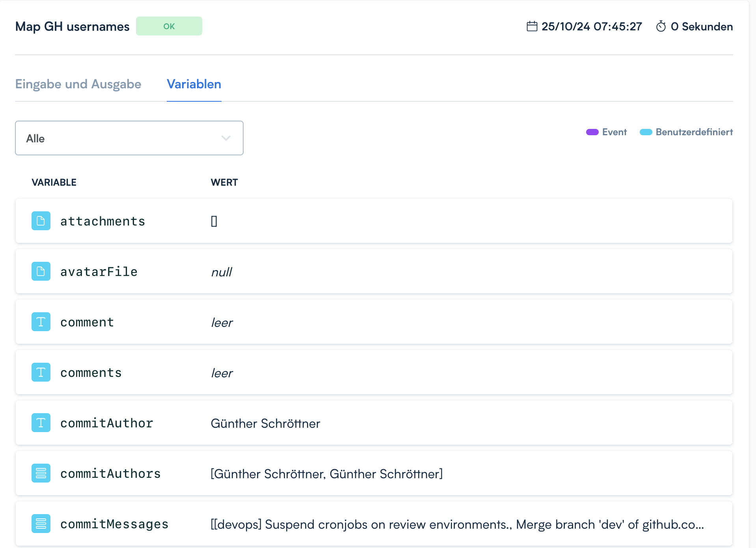Click the text icon beside commitAuthor

pos(41,423)
